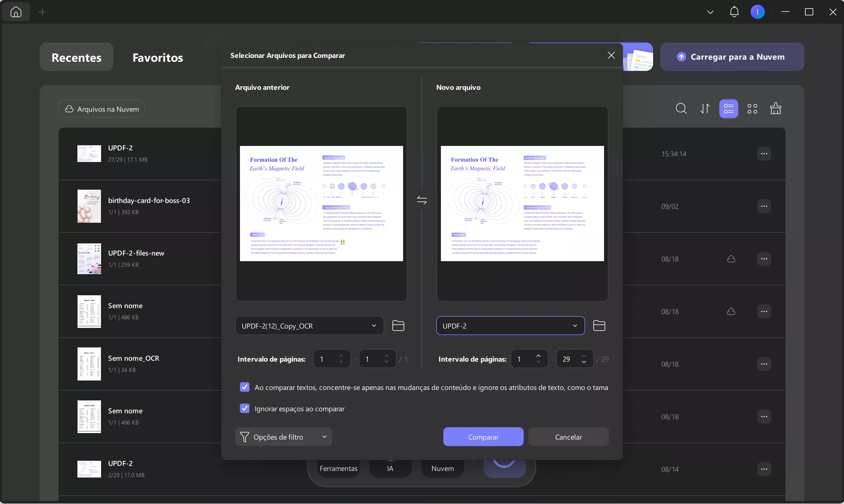Toggle content-only text comparison checkbox

(x=244, y=387)
